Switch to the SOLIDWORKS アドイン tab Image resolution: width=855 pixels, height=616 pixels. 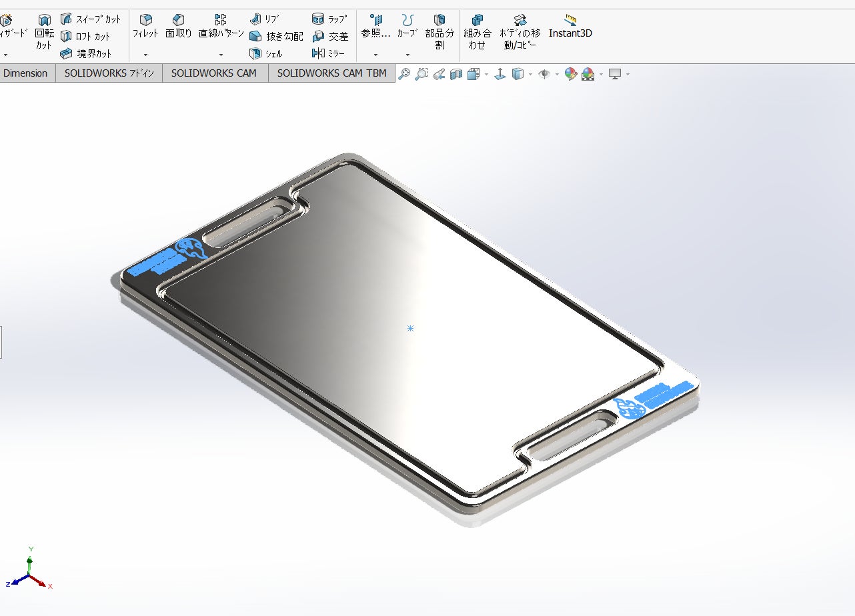(x=109, y=73)
